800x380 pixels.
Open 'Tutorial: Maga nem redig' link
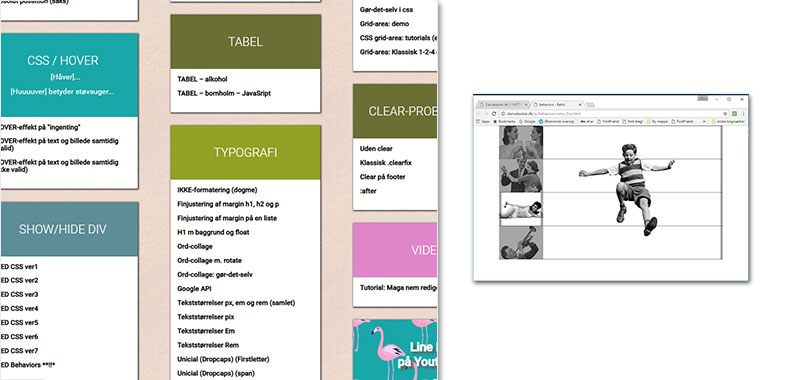[x=398, y=287]
